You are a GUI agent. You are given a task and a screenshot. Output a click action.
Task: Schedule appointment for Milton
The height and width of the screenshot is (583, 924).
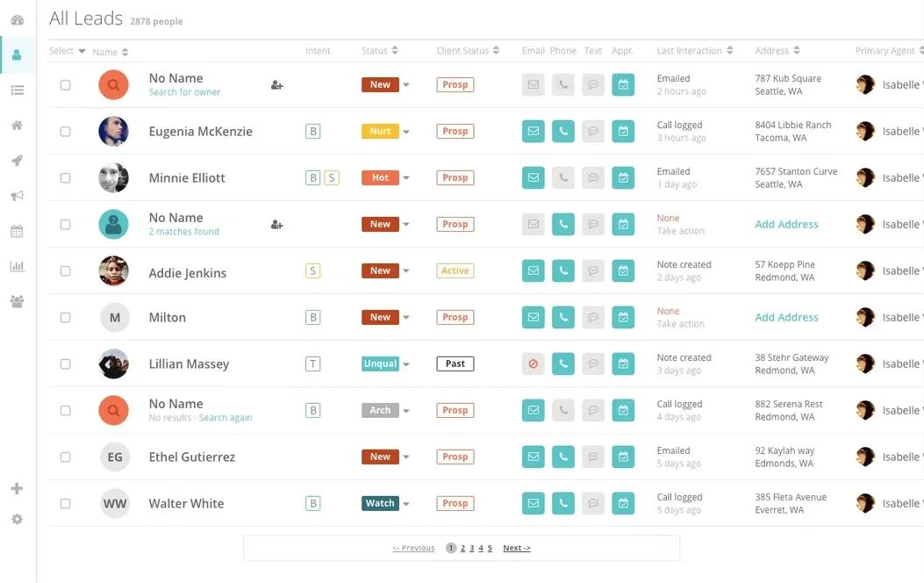point(623,317)
